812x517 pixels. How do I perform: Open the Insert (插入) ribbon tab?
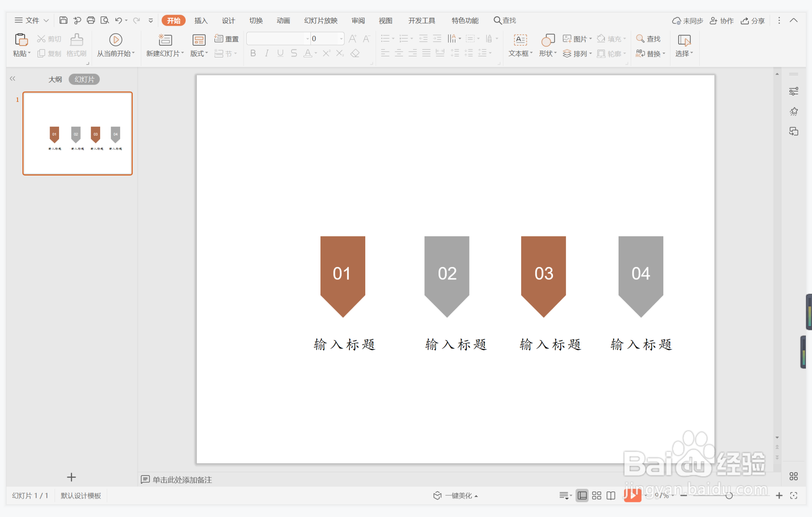(x=201, y=20)
